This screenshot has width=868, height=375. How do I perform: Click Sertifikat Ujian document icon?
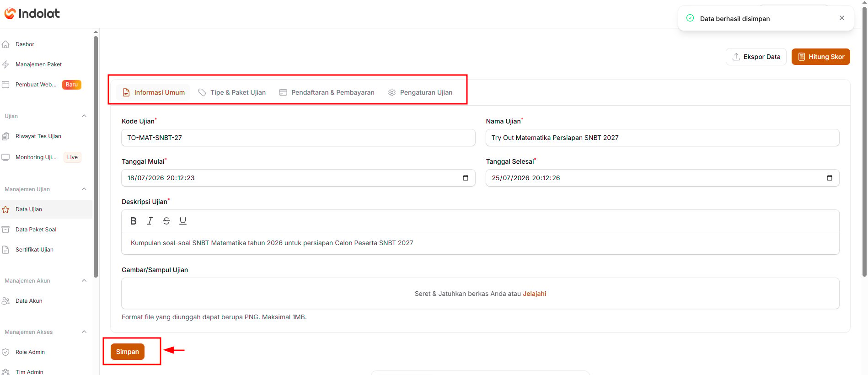(5, 250)
